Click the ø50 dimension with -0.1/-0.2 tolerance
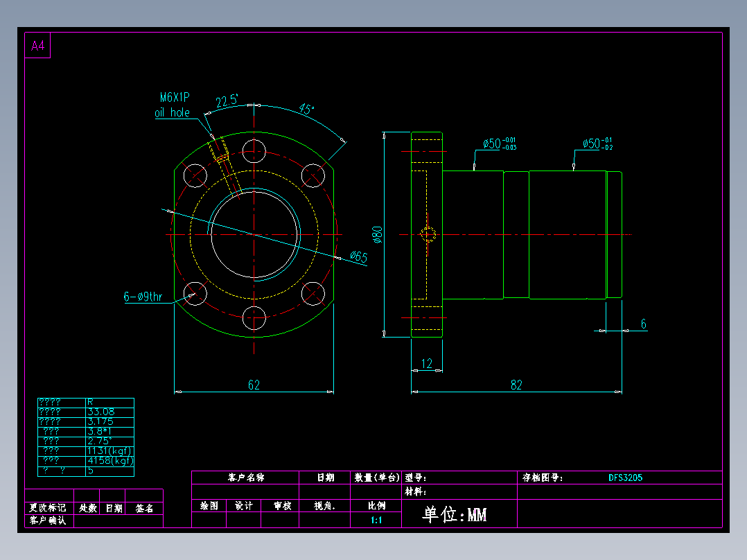Viewport: 747px width, 560px height. [x=597, y=143]
